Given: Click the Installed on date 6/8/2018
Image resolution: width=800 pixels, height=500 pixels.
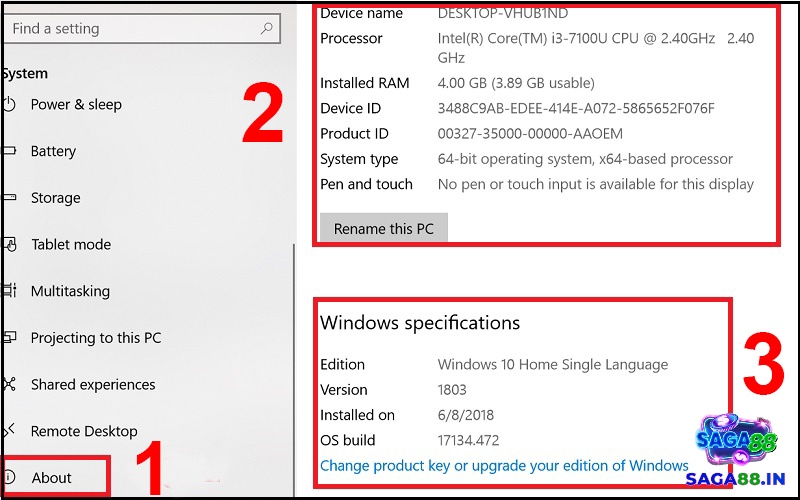Looking at the screenshot, I should pyautogui.click(x=465, y=415).
